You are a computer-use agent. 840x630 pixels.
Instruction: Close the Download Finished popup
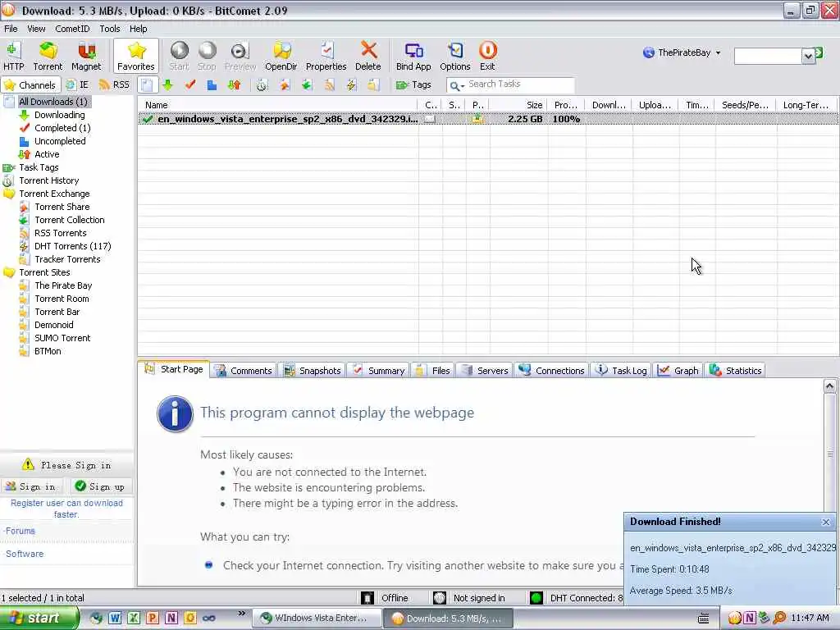point(825,522)
